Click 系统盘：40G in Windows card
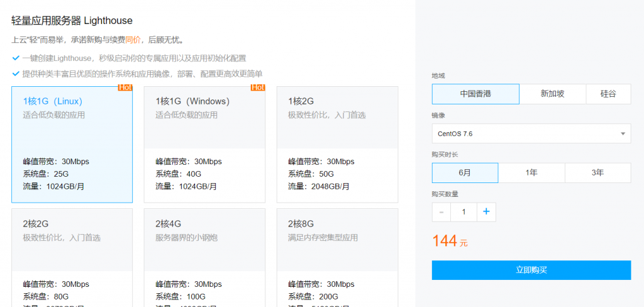This screenshot has width=644, height=307. click(178, 174)
